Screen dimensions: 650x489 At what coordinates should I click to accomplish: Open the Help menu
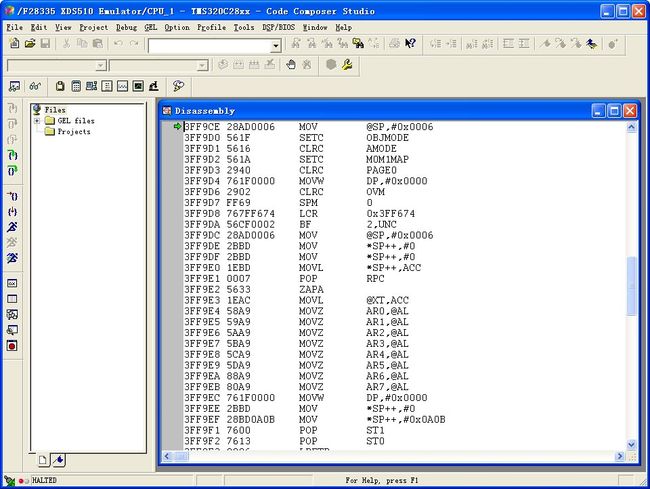pyautogui.click(x=344, y=27)
